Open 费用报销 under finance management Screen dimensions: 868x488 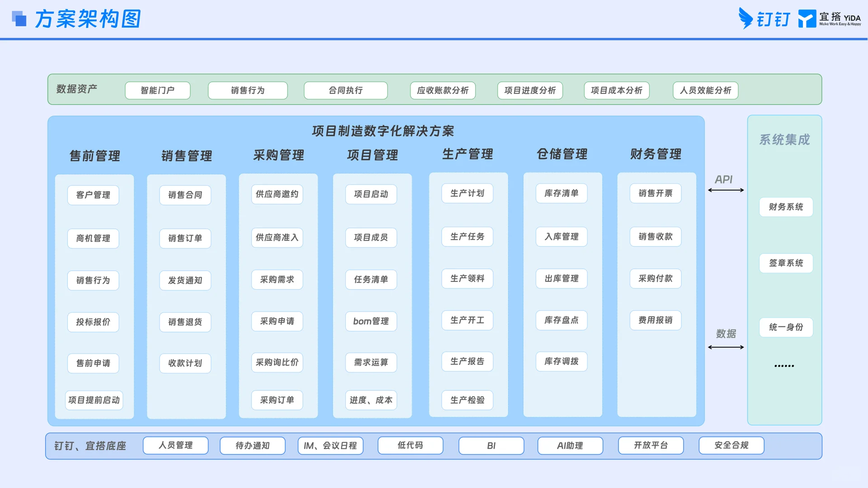point(655,320)
